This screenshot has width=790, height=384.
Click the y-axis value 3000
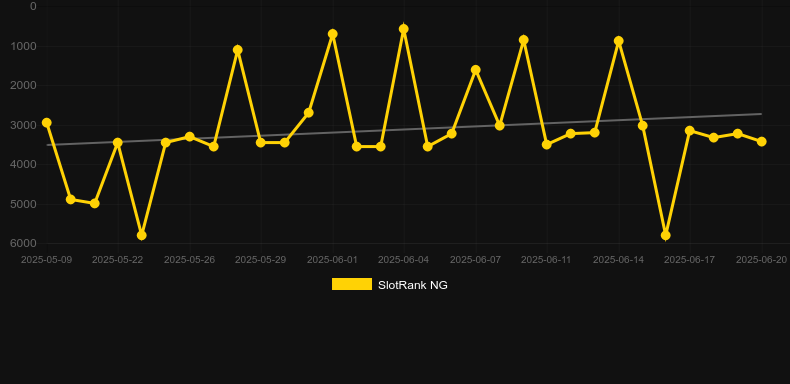coord(23,125)
